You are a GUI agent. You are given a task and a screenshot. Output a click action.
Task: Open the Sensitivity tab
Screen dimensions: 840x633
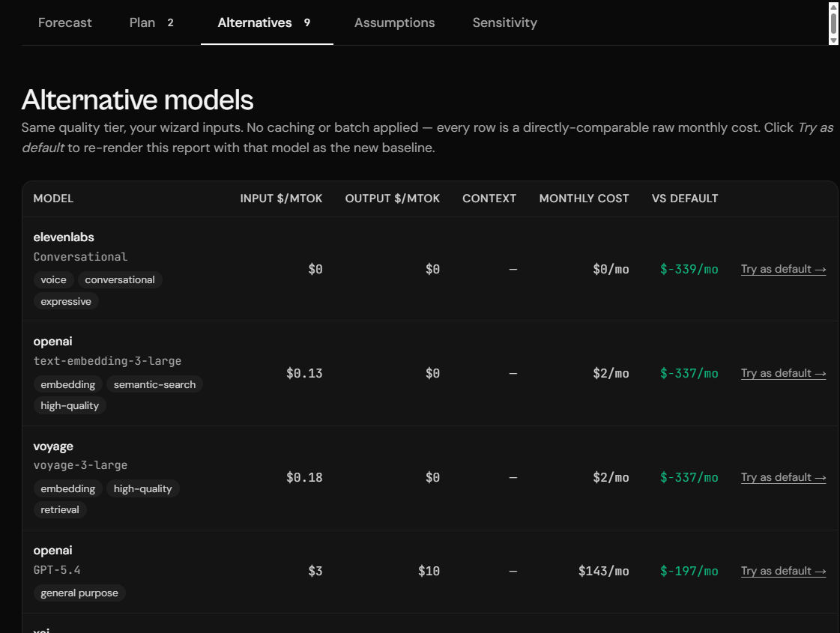(504, 22)
